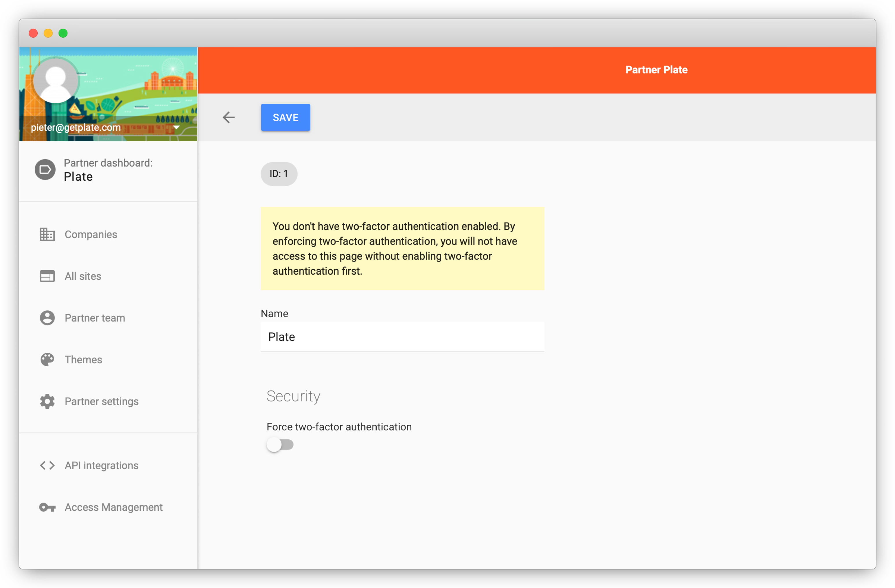Click the ID: 1 chip
The width and height of the screenshot is (895, 588).
point(279,174)
